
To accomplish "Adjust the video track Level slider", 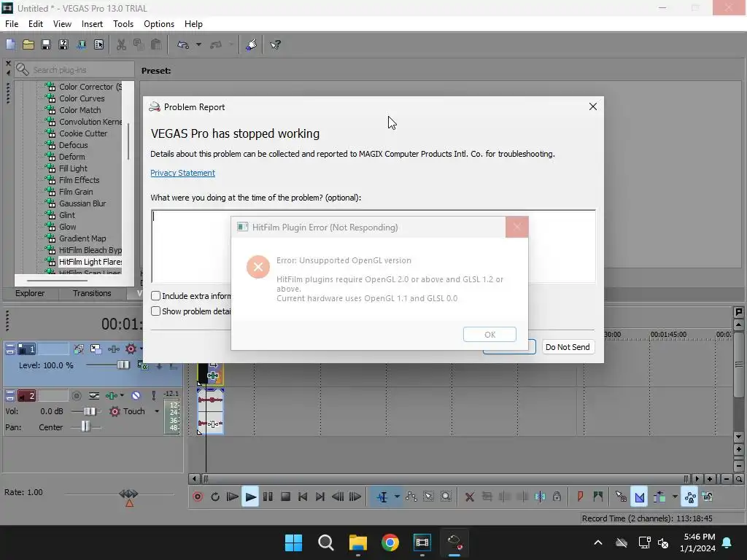I will [x=123, y=365].
